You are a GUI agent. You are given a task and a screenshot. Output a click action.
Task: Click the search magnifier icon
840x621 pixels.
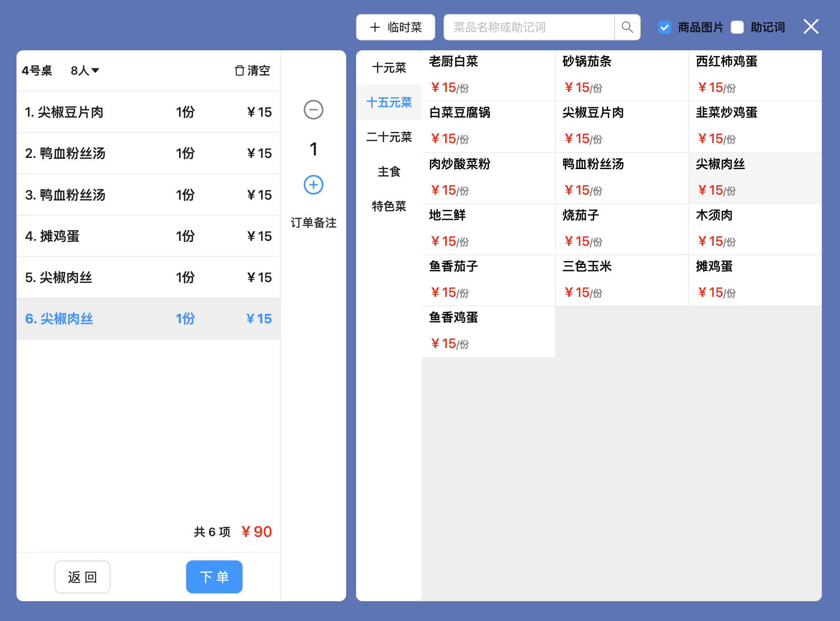[627, 27]
